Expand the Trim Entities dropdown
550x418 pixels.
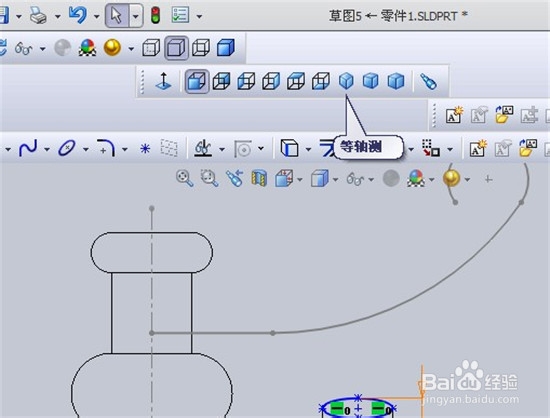(222, 149)
